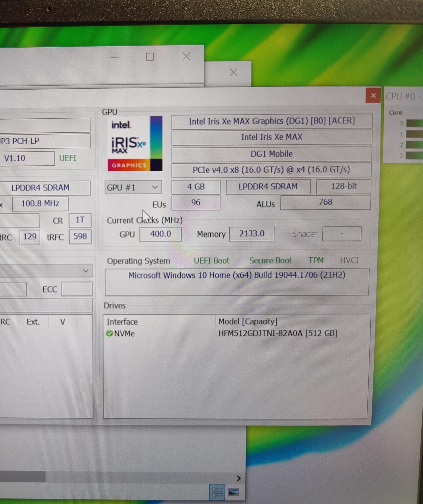Click the tRC value 129
The width and height of the screenshot is (423, 504).
pyautogui.click(x=30, y=237)
